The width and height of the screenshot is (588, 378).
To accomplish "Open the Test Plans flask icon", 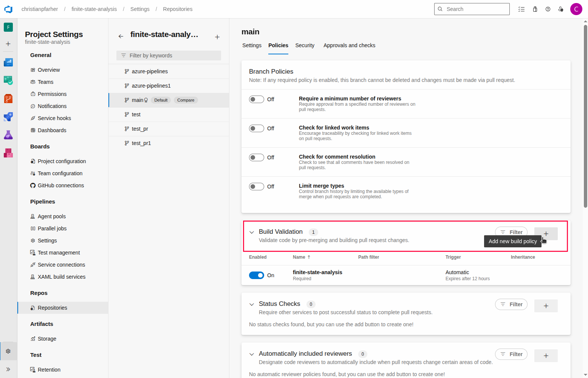I will pyautogui.click(x=8, y=135).
